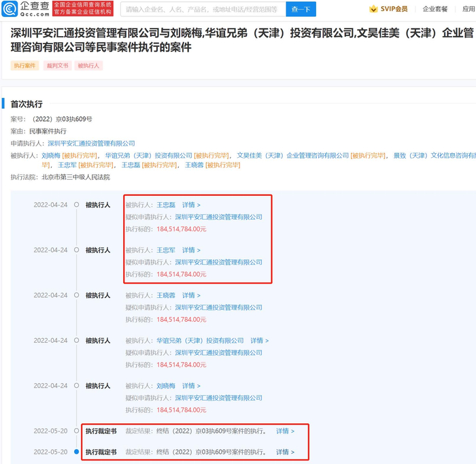Image resolution: width=476 pixels, height=464 pixels.
Task: Click the SVIP crown icon
Action: [373, 9]
